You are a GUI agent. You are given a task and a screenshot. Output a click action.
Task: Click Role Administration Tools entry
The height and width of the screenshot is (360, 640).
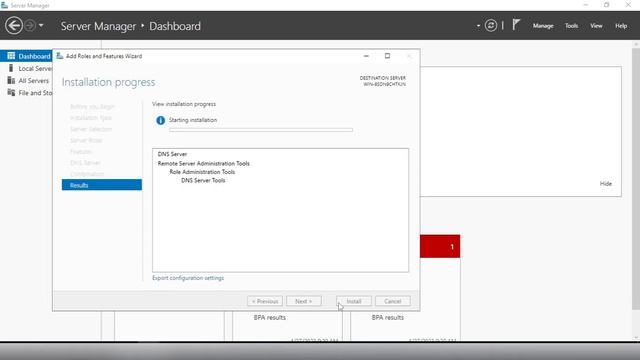[202, 172]
